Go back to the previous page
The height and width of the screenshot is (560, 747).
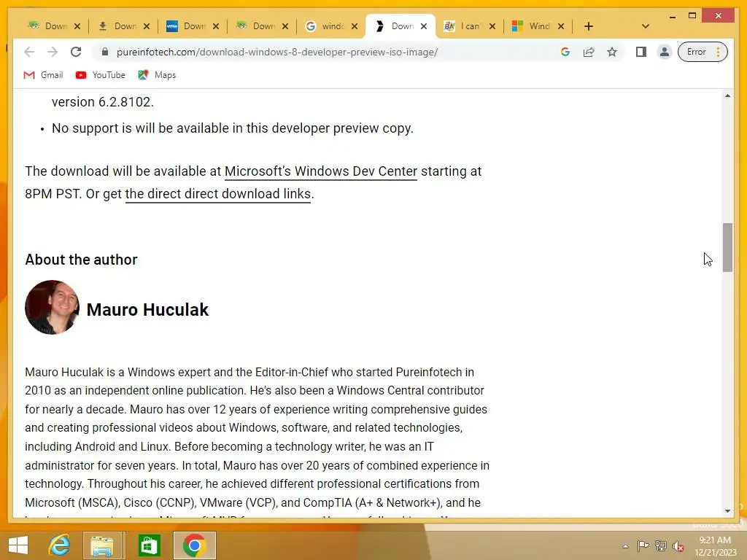29,52
